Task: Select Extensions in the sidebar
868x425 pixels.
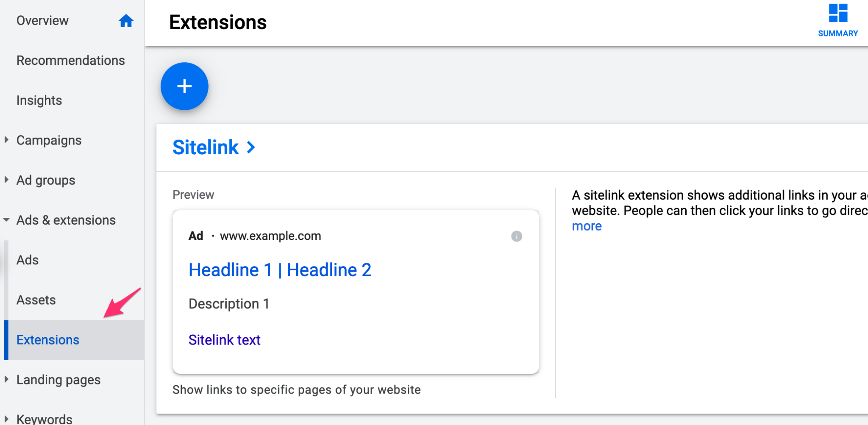Action: point(47,339)
